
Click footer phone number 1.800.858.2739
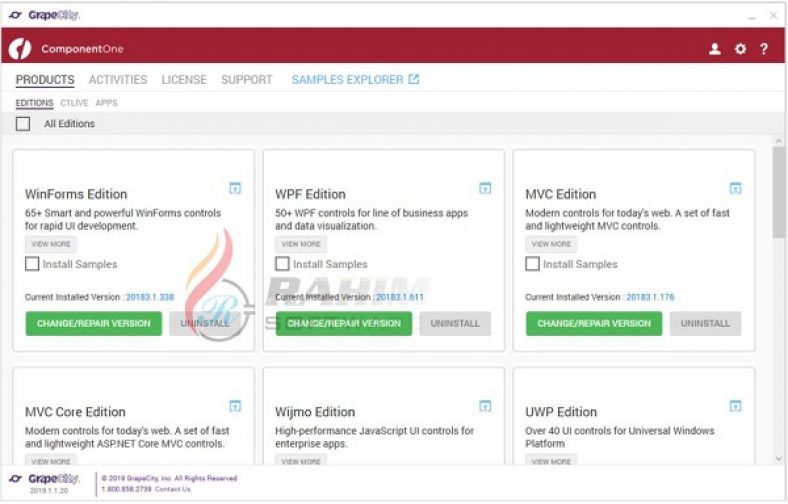(126, 489)
